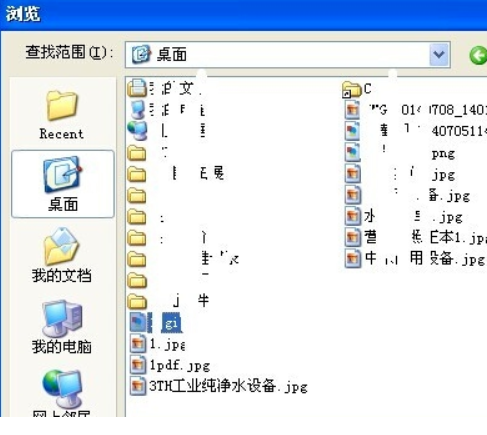
Task: Click the green back arrow button
Action: tap(478, 55)
